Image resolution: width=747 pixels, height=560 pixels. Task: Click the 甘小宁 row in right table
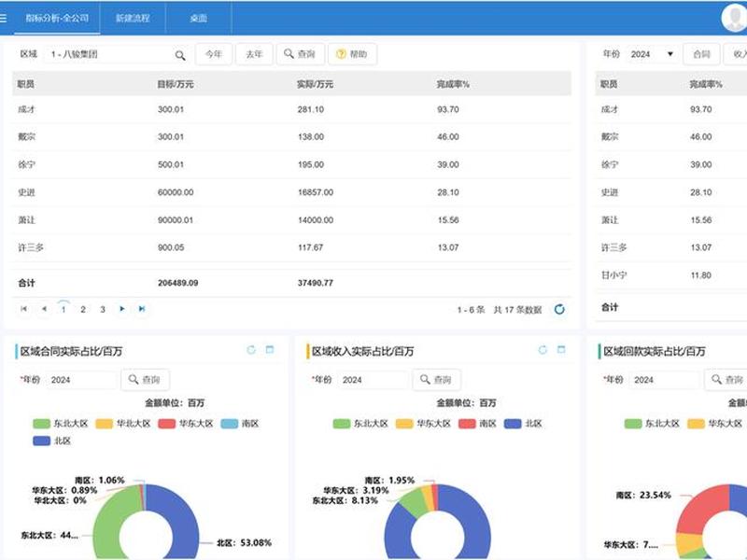point(670,275)
